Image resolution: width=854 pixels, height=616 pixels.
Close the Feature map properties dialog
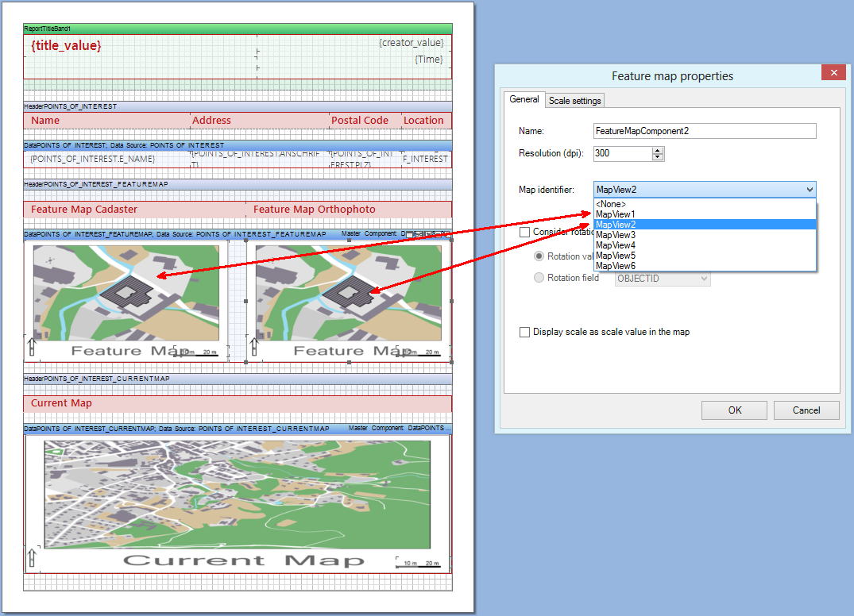click(x=833, y=72)
